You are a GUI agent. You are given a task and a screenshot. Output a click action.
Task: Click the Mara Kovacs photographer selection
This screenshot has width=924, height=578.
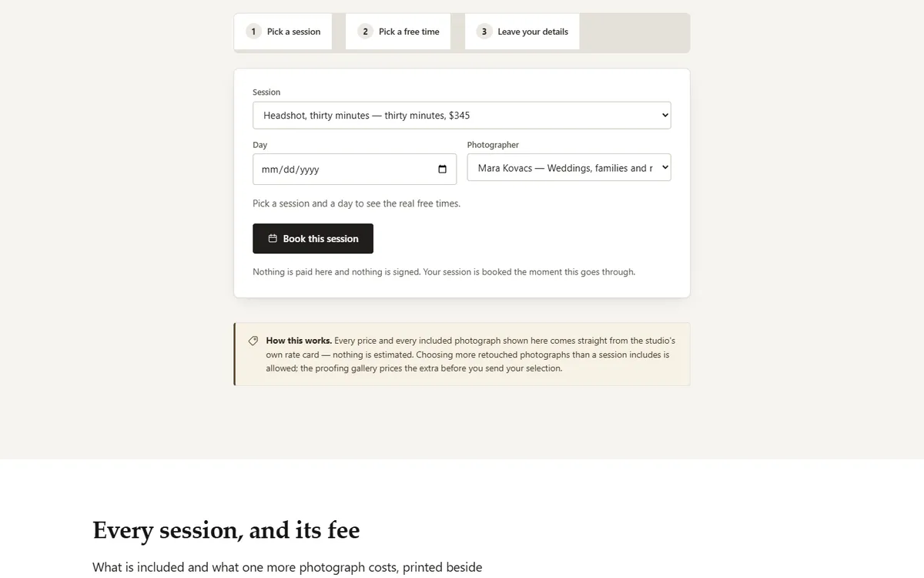coord(569,168)
